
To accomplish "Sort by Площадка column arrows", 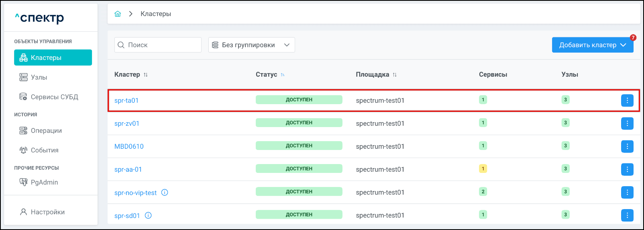I will [x=395, y=75].
